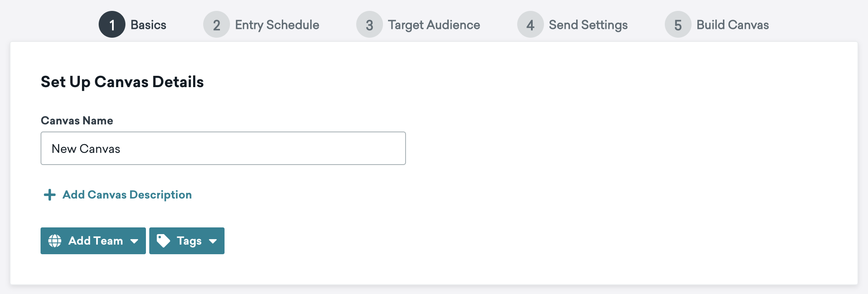Click the Add Canvas Description link text
The height and width of the screenshot is (294, 868).
point(127,195)
